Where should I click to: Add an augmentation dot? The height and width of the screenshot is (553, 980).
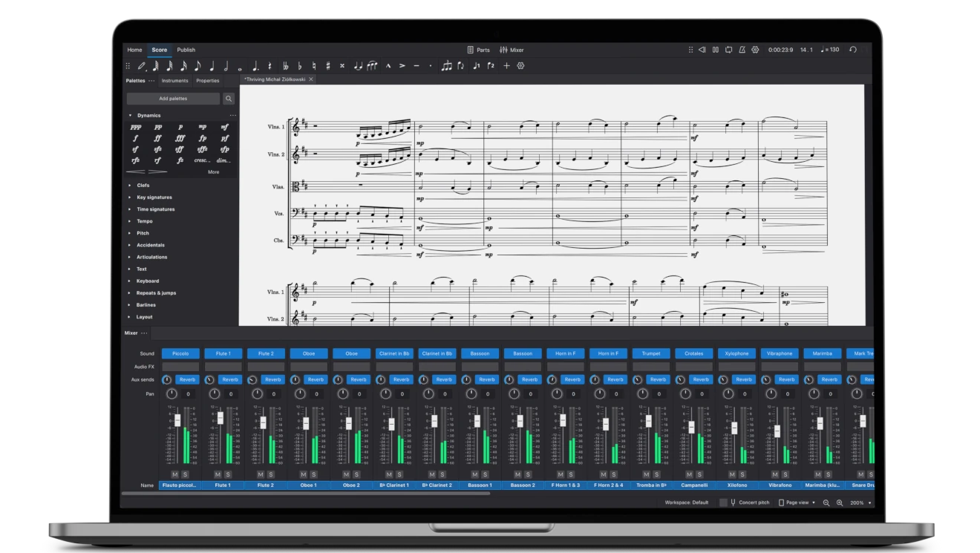[255, 65]
